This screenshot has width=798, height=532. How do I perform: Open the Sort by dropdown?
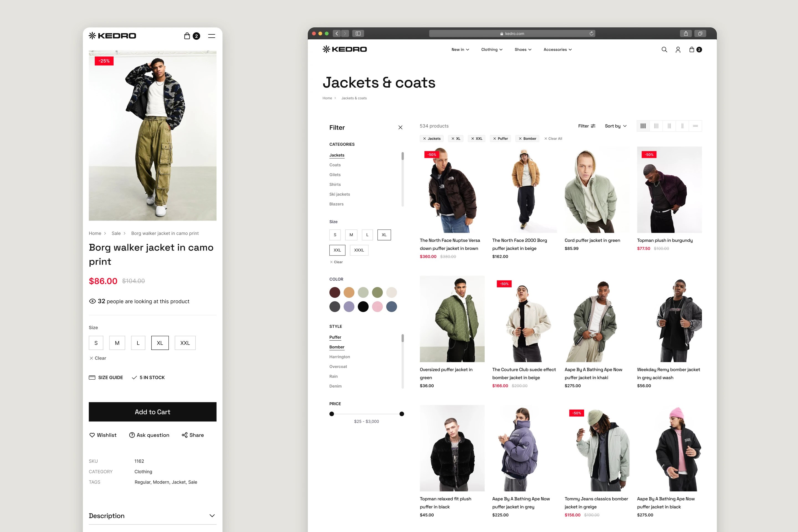pyautogui.click(x=615, y=126)
